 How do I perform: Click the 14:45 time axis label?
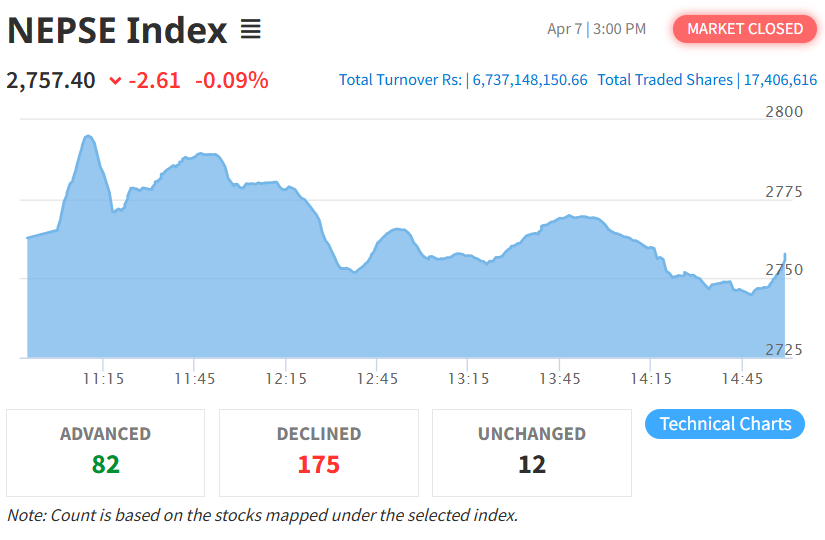click(742, 379)
